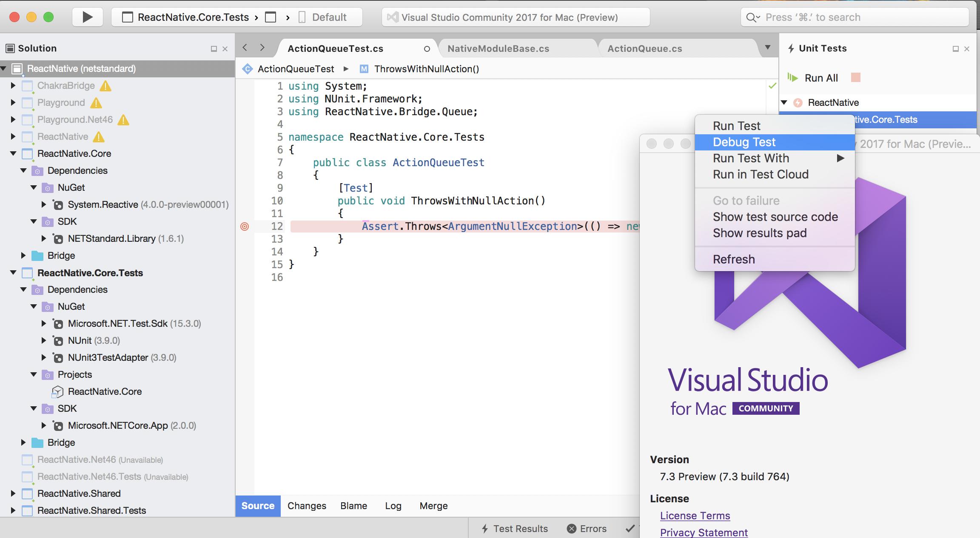This screenshot has height=538, width=980.
Task: Click the ReactNative project warning triangle
Action: tap(99, 137)
